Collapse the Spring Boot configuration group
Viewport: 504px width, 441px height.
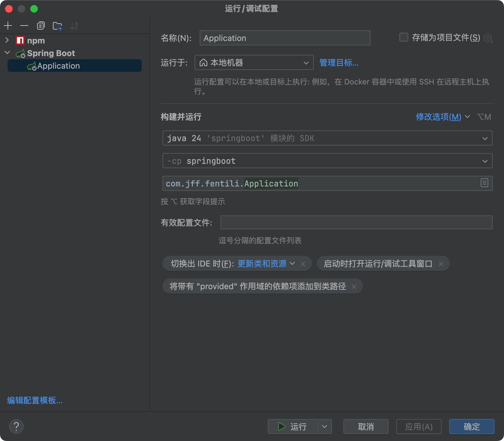(x=7, y=53)
